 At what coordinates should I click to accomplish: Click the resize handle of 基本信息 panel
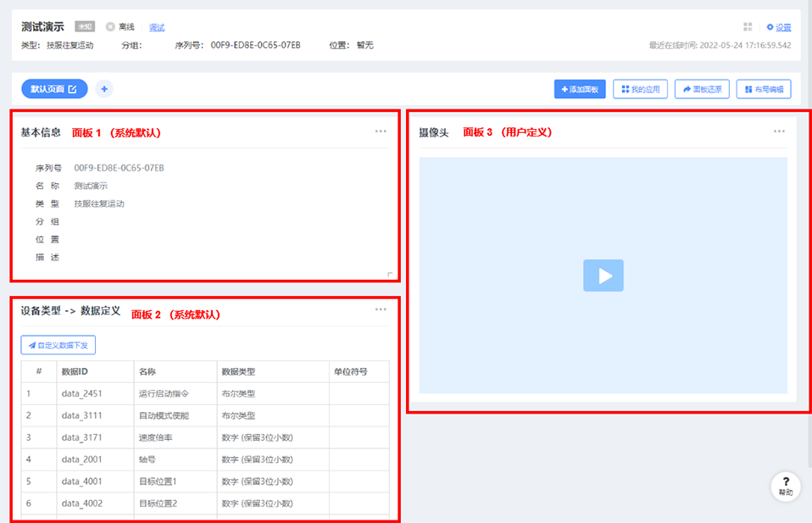[390, 274]
